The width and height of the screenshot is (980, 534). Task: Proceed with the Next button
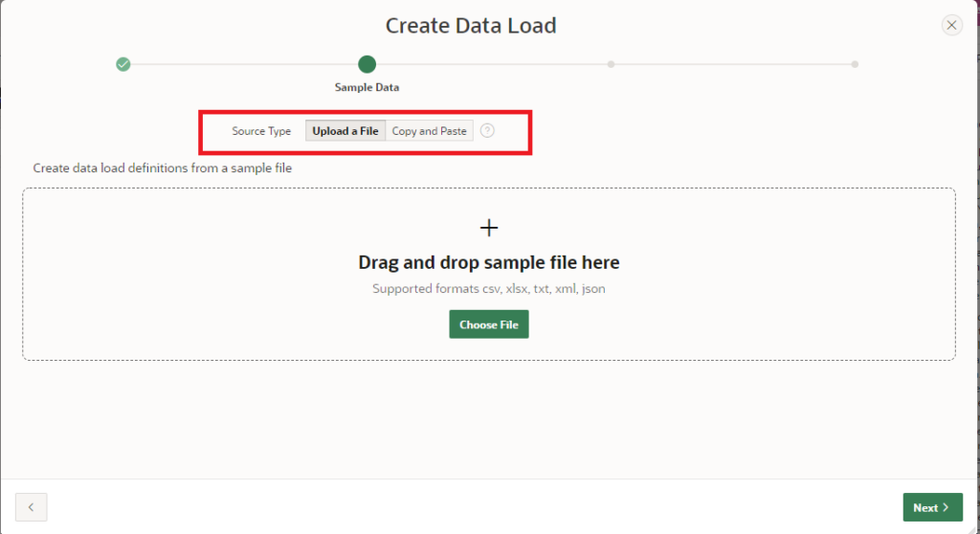[x=932, y=507]
